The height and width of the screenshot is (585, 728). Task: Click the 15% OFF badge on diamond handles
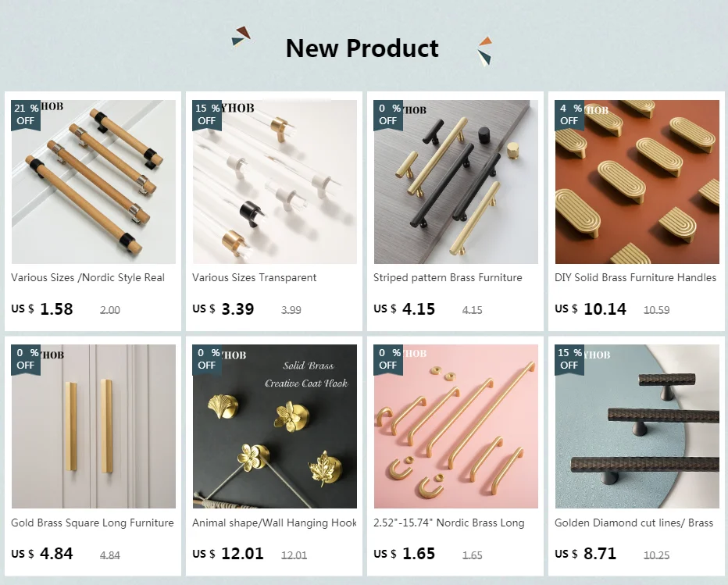569,359
